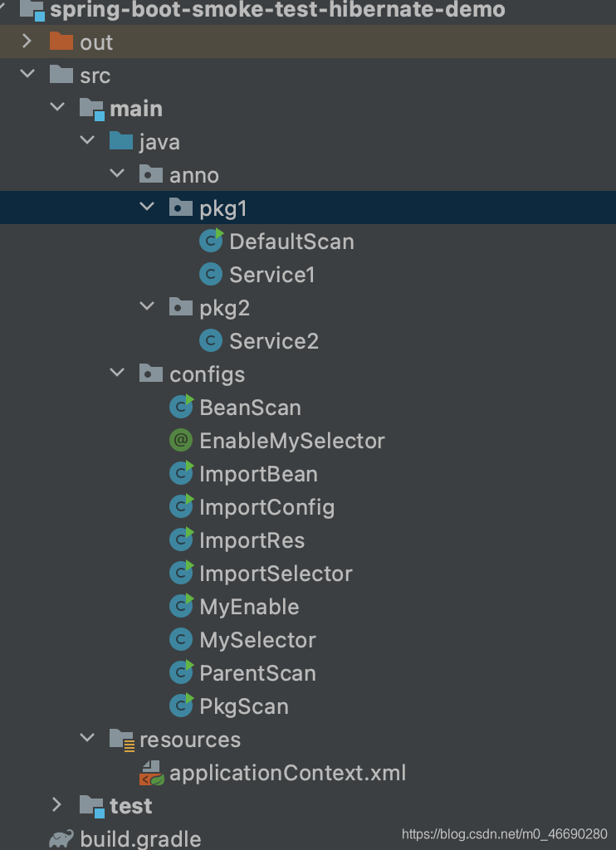Click the build.gradle elephant icon
The width and height of the screenshot is (616, 850).
[x=61, y=839]
